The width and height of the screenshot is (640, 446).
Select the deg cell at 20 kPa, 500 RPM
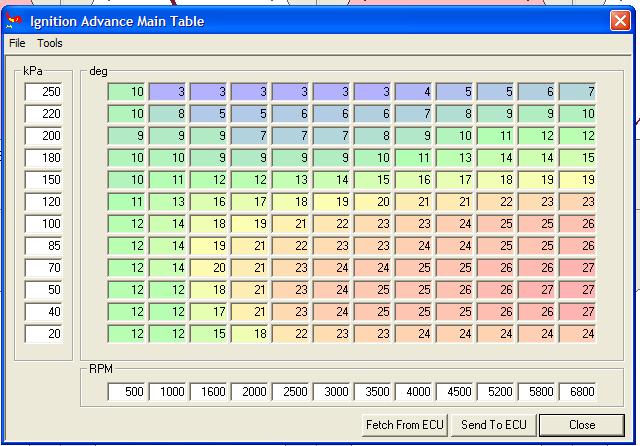click(126, 334)
